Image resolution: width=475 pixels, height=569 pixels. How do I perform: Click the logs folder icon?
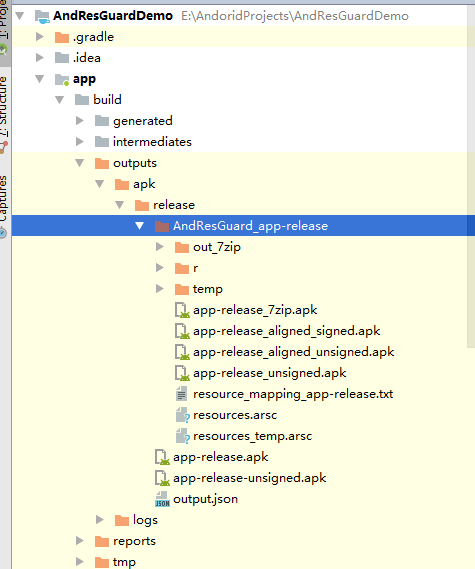pos(122,520)
